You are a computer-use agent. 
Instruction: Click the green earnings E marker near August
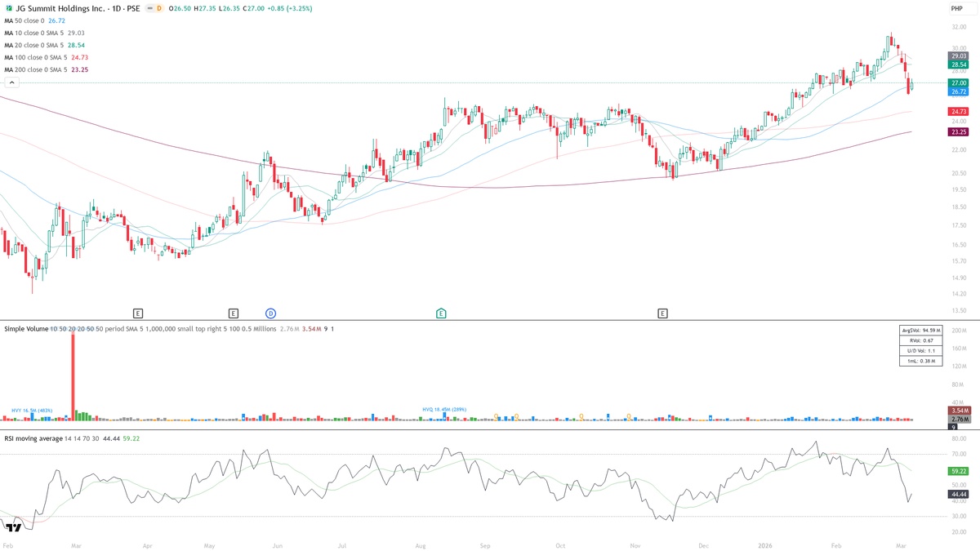[441, 313]
